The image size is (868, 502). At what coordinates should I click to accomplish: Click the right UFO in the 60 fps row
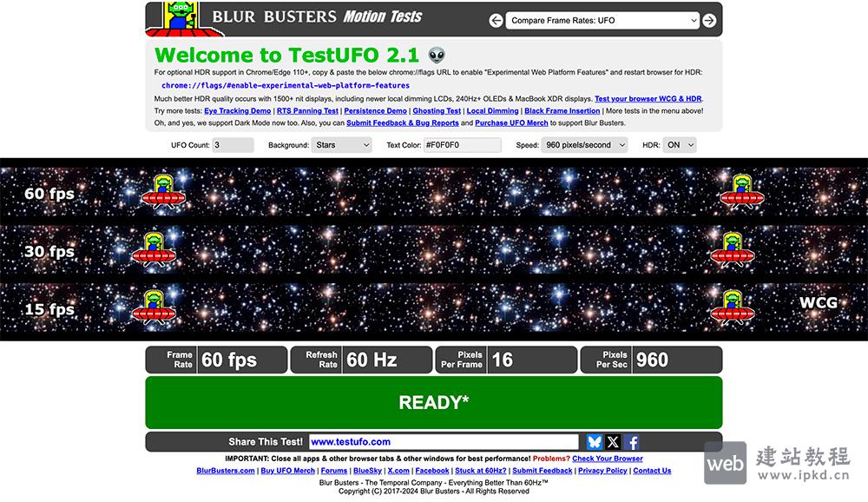pyautogui.click(x=742, y=192)
